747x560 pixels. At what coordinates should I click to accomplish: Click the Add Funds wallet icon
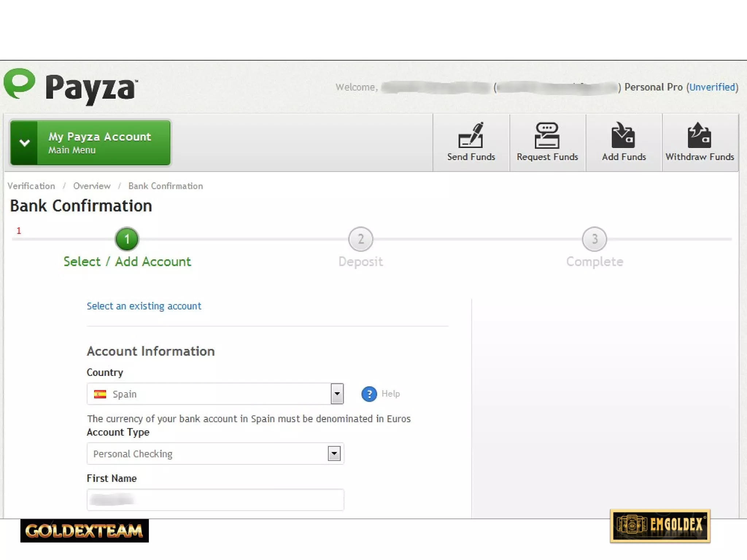point(623,135)
